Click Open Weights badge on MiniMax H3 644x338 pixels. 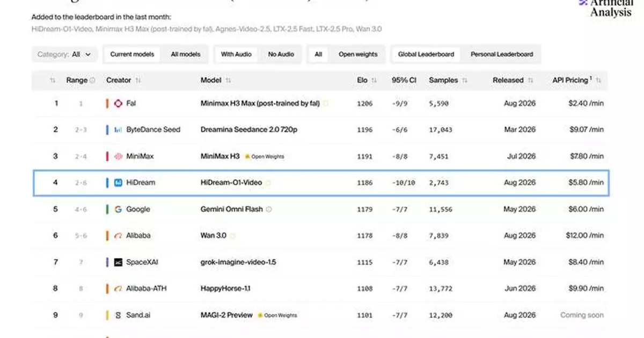coord(264,156)
